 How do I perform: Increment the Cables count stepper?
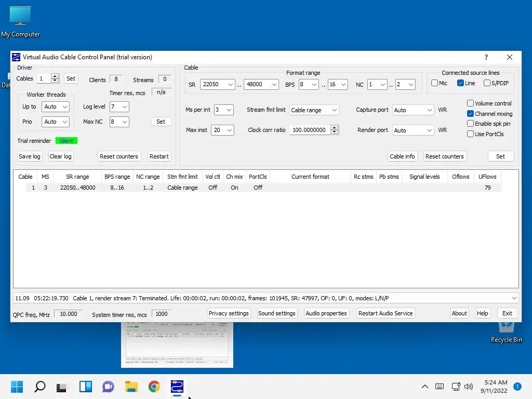[x=55, y=76]
